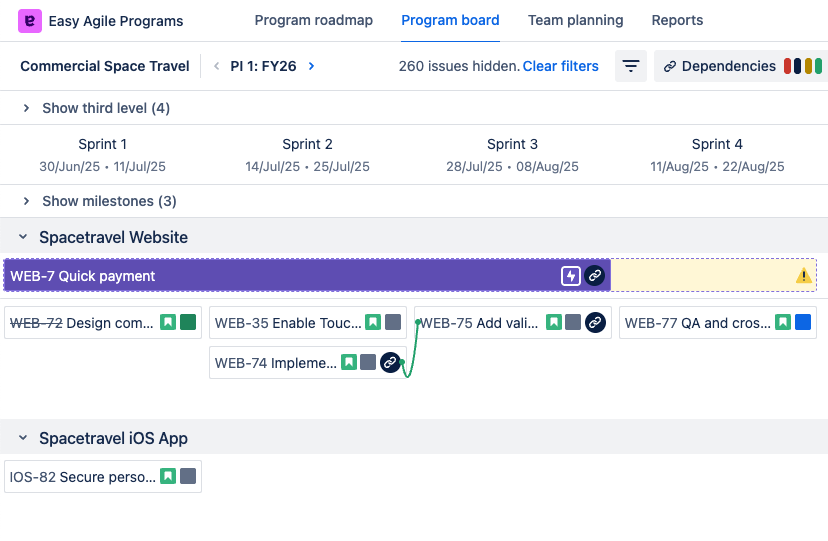The image size is (828, 541).
Task: Switch to the Program roadmap tab
Action: click(313, 21)
